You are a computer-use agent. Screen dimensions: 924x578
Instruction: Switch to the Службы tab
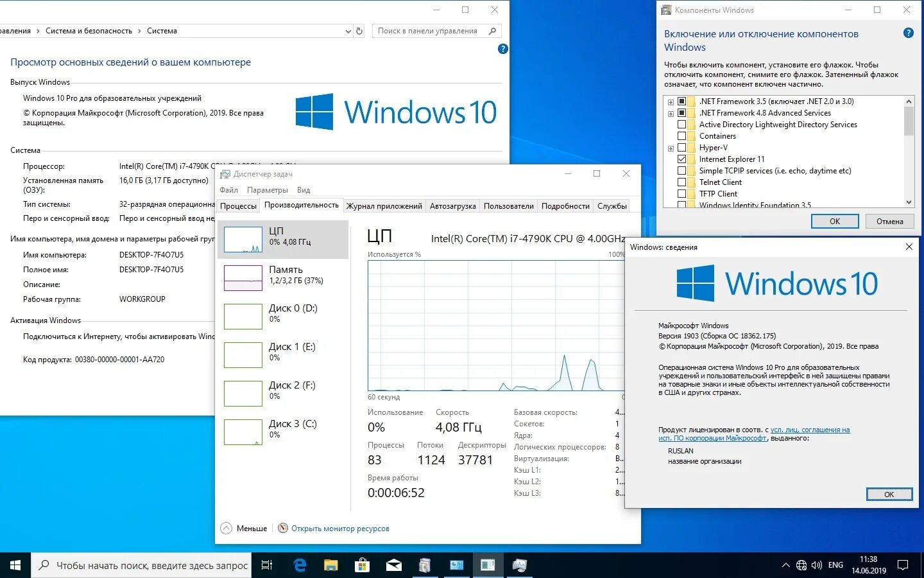[612, 206]
